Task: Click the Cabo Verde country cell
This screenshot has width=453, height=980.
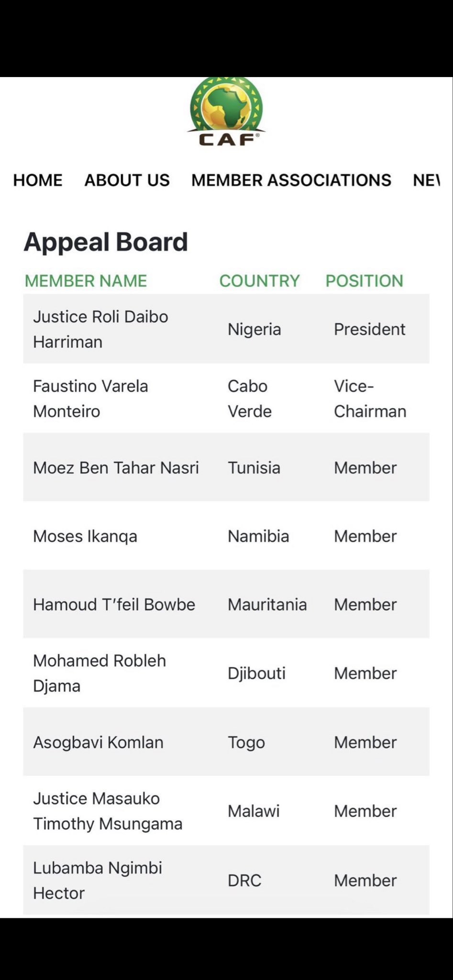Action: click(249, 399)
